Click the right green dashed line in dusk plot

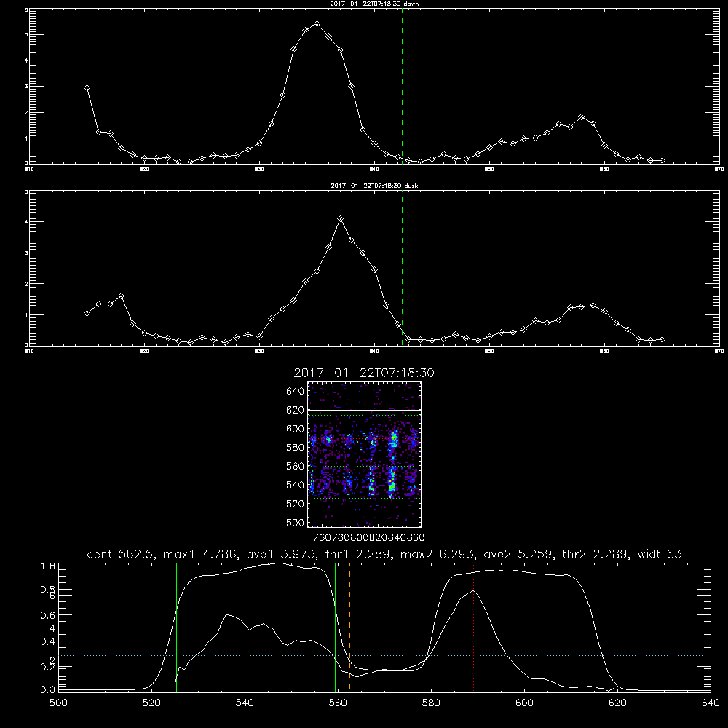coord(402,268)
